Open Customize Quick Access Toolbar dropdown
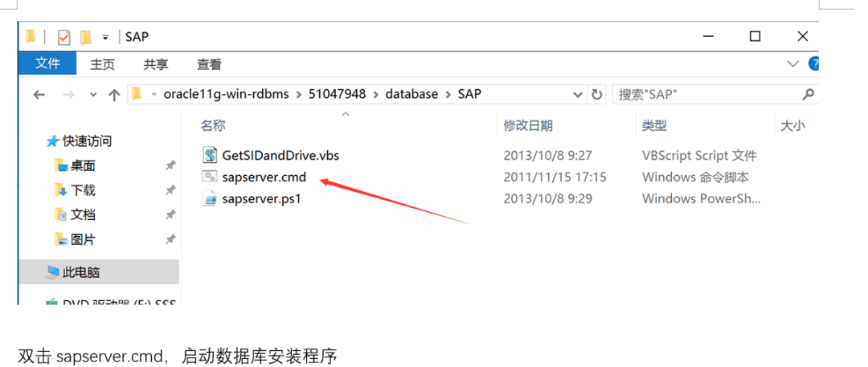This screenshot has width=868, height=367. point(105,38)
